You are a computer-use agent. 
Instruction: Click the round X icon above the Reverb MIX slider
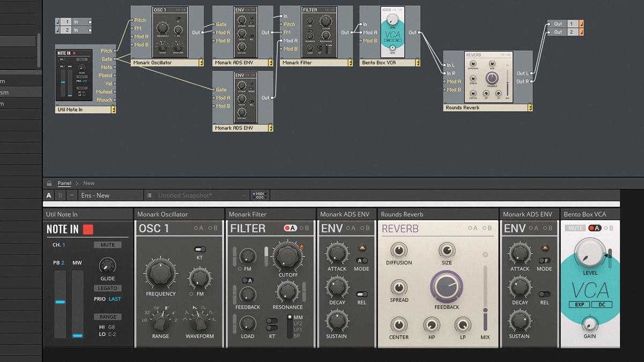tap(485, 255)
